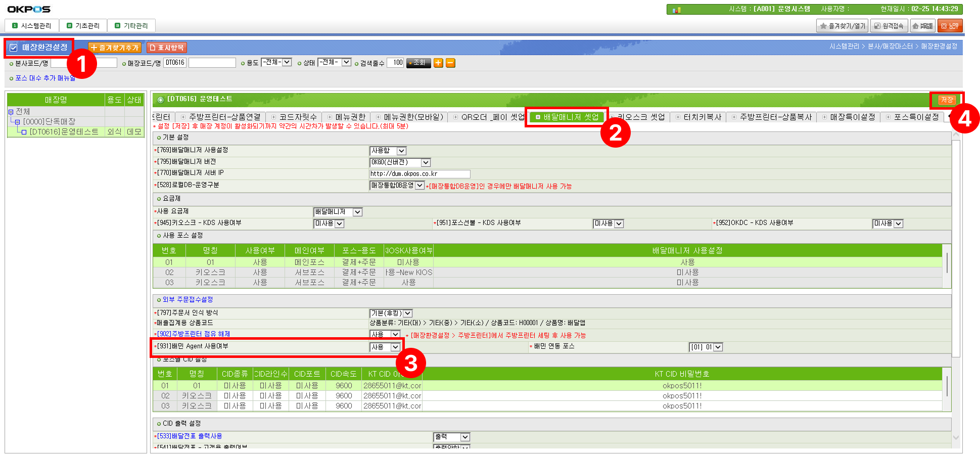This screenshot has height=455, width=980.
Task: Click the orange minus icon beside 조회
Action: click(x=450, y=63)
